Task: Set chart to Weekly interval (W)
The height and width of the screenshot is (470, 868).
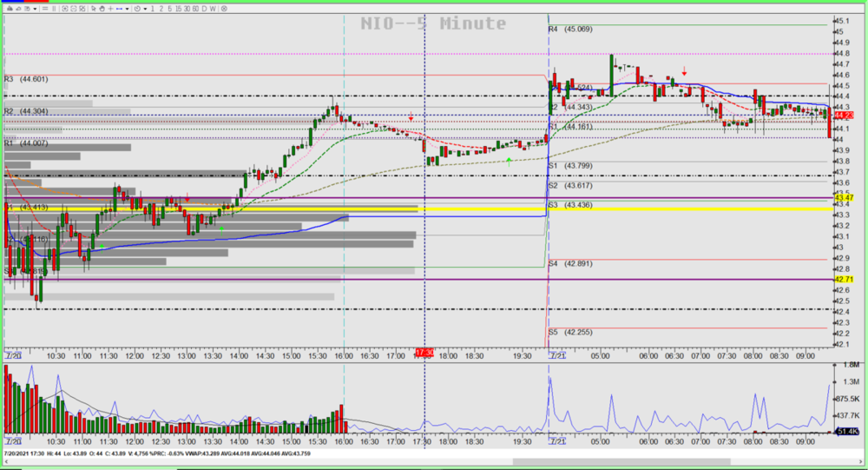Action: (213, 9)
